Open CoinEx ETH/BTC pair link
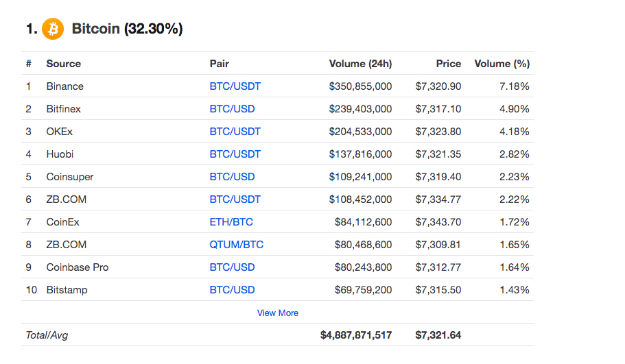Viewport: 625px width, 364px height. (x=231, y=222)
